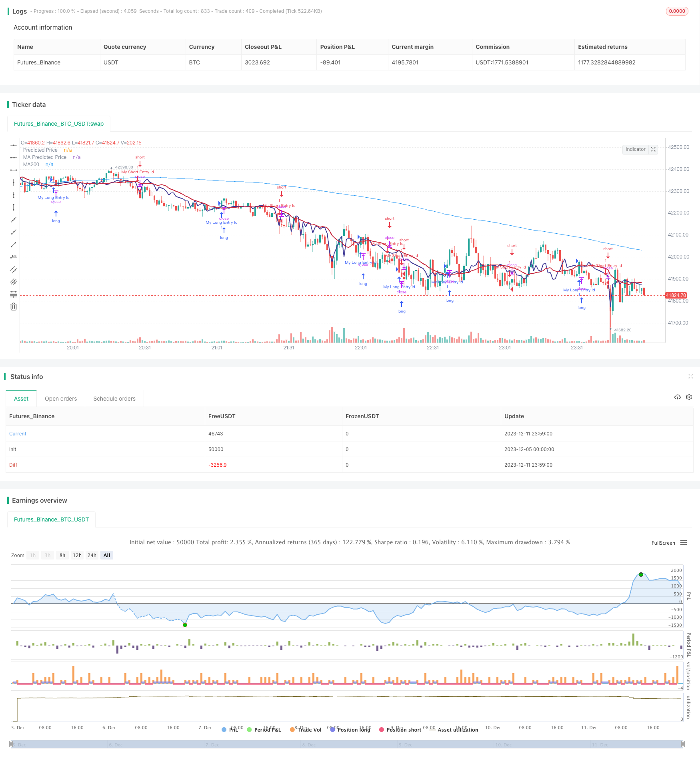Click the Init FreeUSDT value 50000
Image resolution: width=700 pixels, height=760 pixels.
[x=216, y=449]
